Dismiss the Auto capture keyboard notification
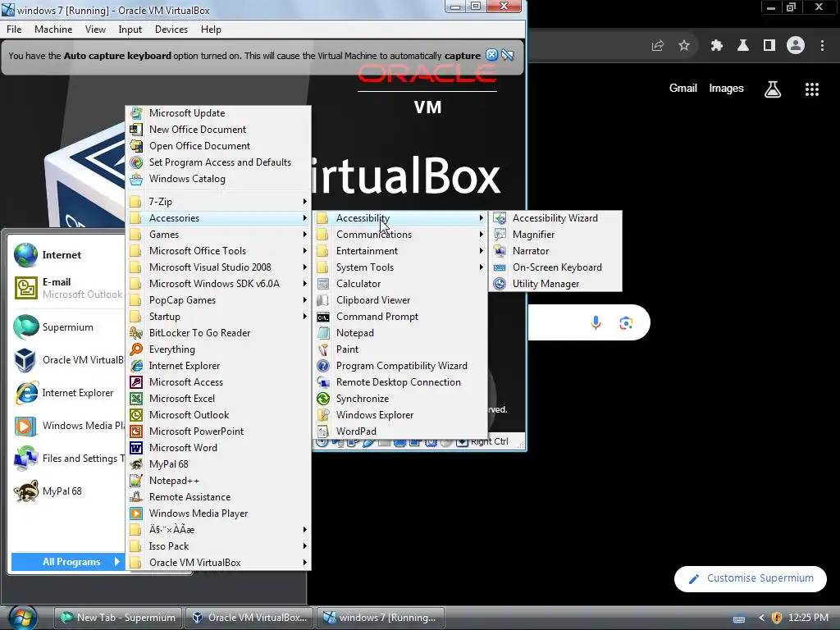The height and width of the screenshot is (630, 840). point(491,55)
